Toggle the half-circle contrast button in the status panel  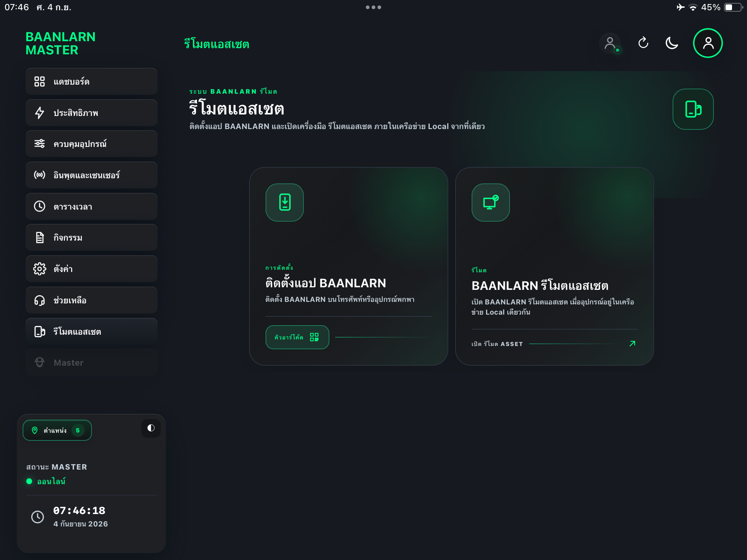(151, 428)
